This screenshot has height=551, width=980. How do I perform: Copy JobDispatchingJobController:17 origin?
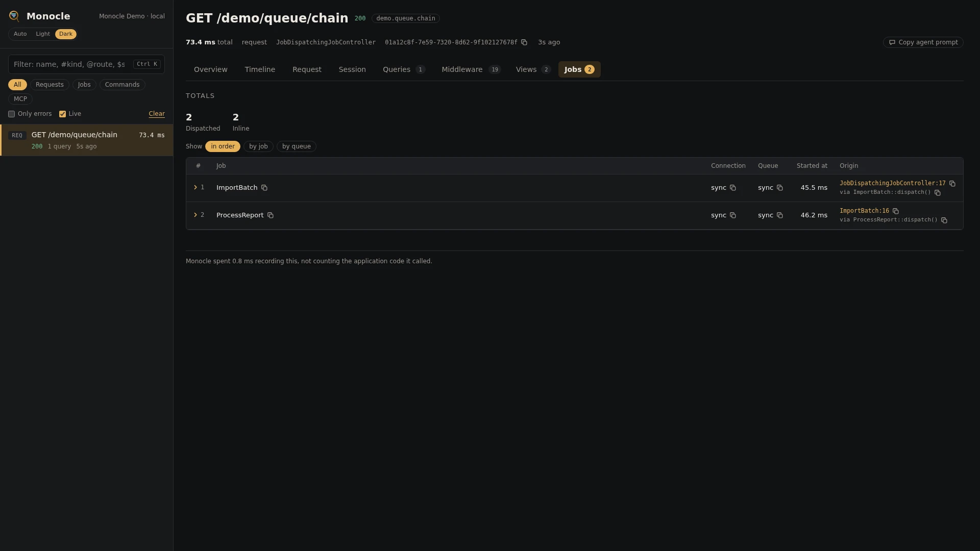(952, 184)
